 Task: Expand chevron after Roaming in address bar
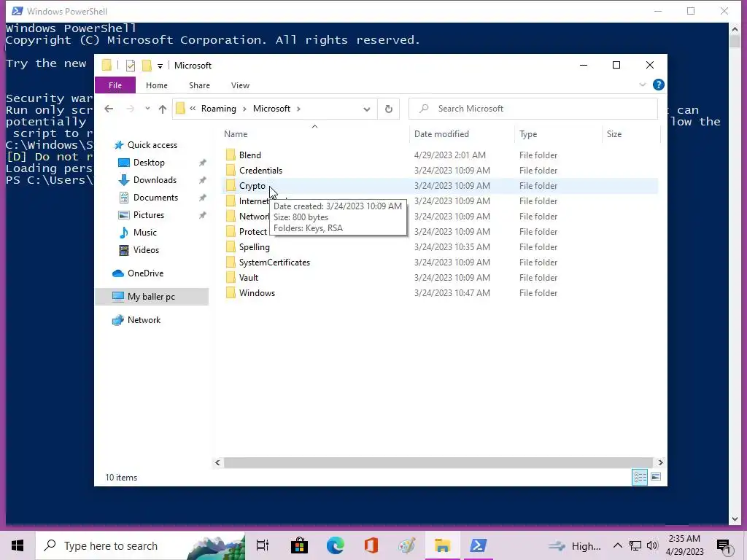tap(244, 109)
